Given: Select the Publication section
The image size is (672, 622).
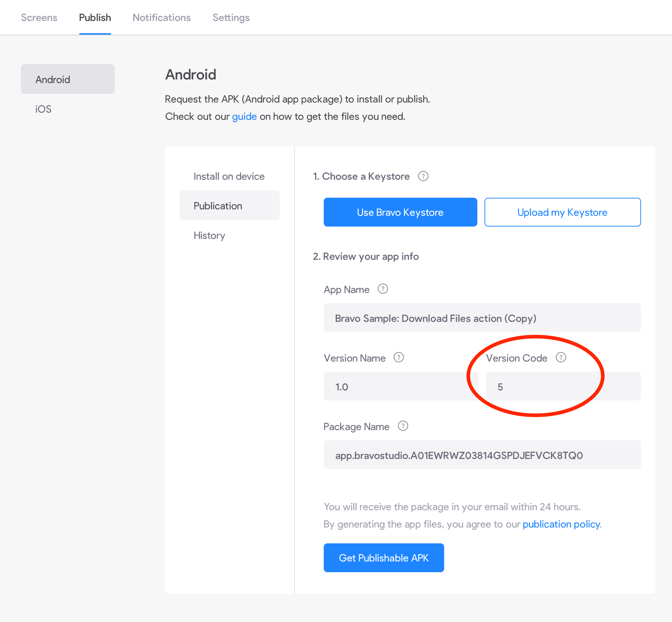Looking at the screenshot, I should click(229, 206).
